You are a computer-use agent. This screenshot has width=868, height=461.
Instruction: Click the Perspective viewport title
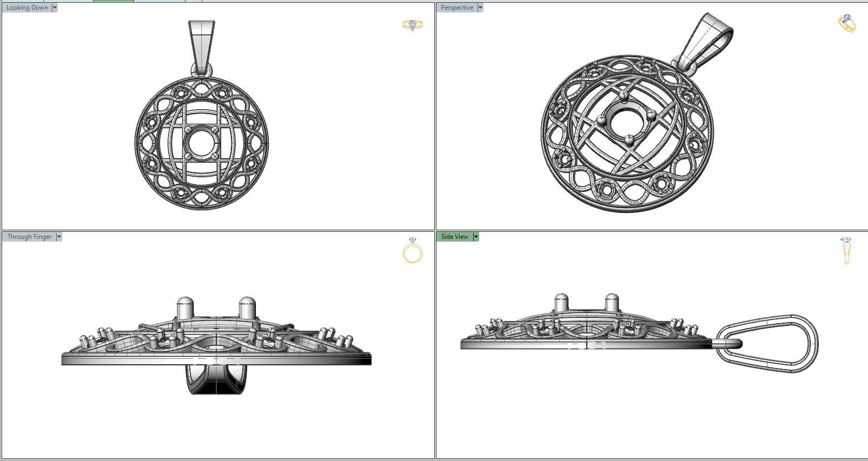tap(457, 8)
